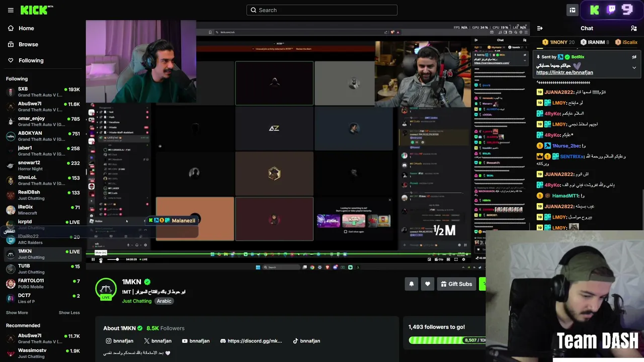644x362 pixels.
Task: Open omar_enjoy channel in the sidebar
Action: click(43, 121)
